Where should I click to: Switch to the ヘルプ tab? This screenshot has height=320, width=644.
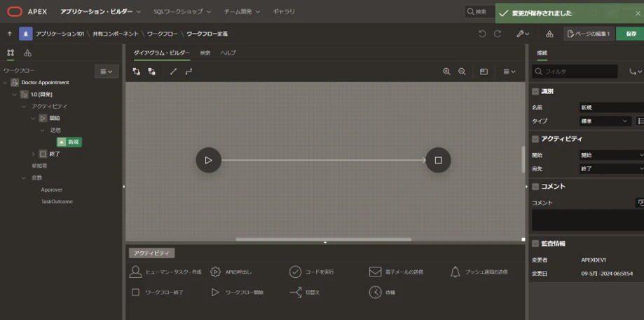[228, 53]
